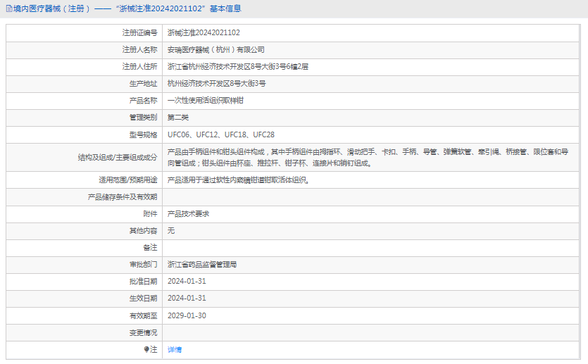Click the 备注 label
The image size is (588, 364).
point(150,248)
